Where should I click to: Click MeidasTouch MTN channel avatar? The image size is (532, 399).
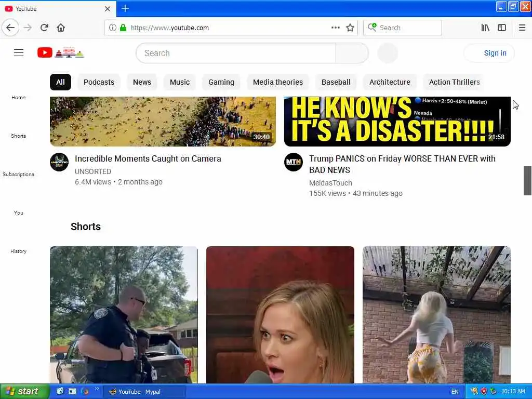point(294,162)
